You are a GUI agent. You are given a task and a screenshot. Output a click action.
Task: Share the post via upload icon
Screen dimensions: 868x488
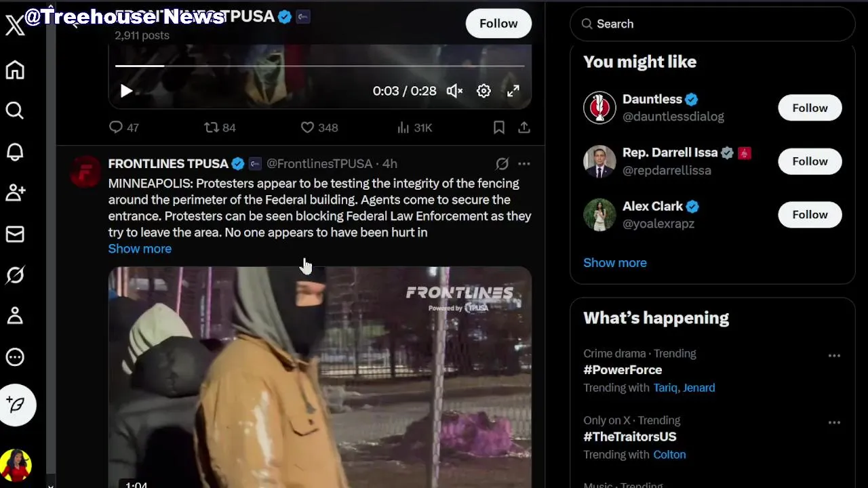(x=524, y=127)
